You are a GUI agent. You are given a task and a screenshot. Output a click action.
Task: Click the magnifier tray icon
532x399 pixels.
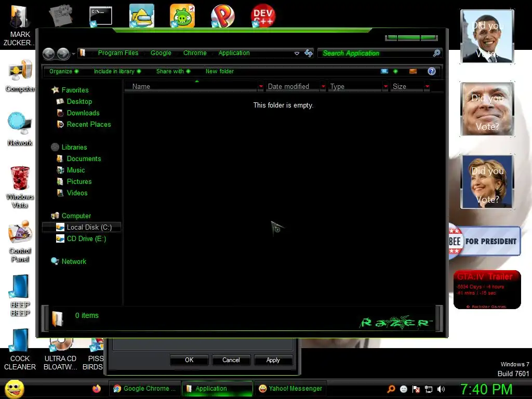point(391,389)
